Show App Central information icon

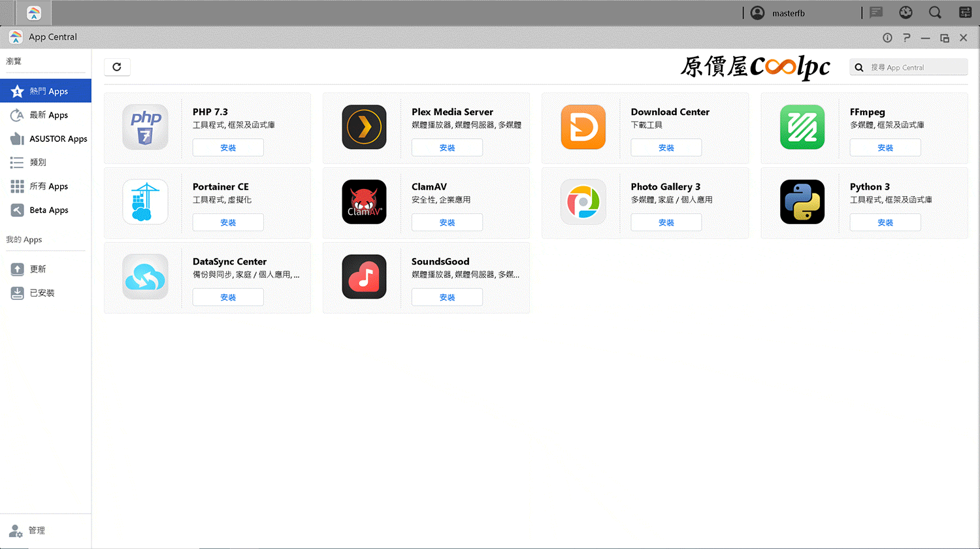887,38
